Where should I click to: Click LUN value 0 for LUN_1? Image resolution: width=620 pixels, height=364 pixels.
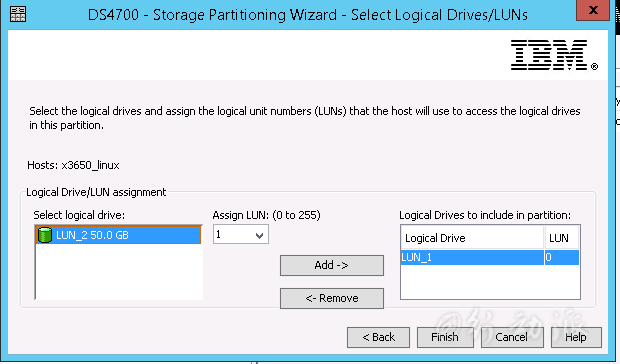tap(561, 257)
